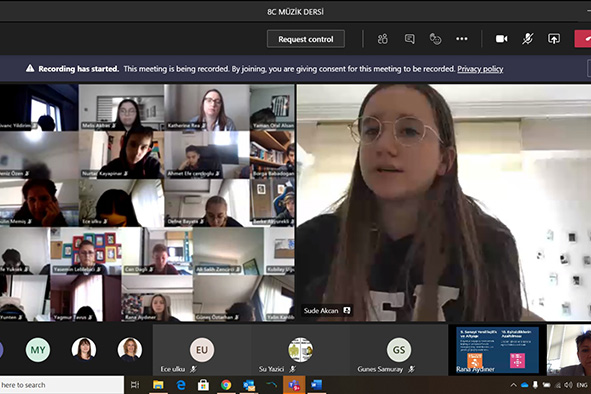Image resolution: width=591 pixels, height=394 pixels.
Task: Select the Gunes Samuray participant tile
Action: [399, 350]
